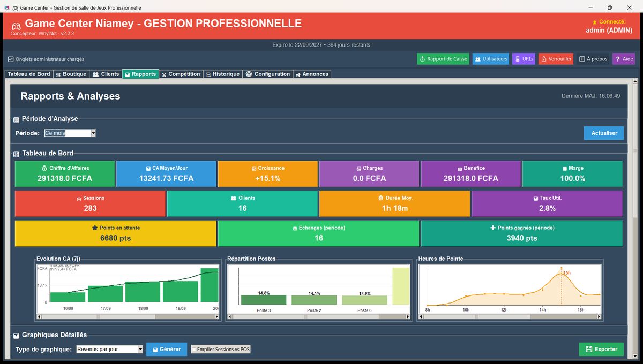Click the Sessions controller icon

click(x=79, y=198)
